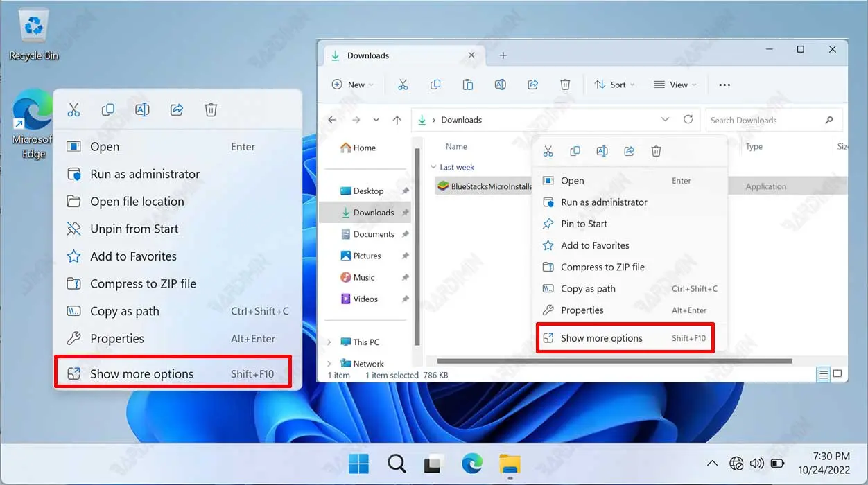Collapse the Last week group
Viewport: 868px width, 485px height.
pos(433,167)
